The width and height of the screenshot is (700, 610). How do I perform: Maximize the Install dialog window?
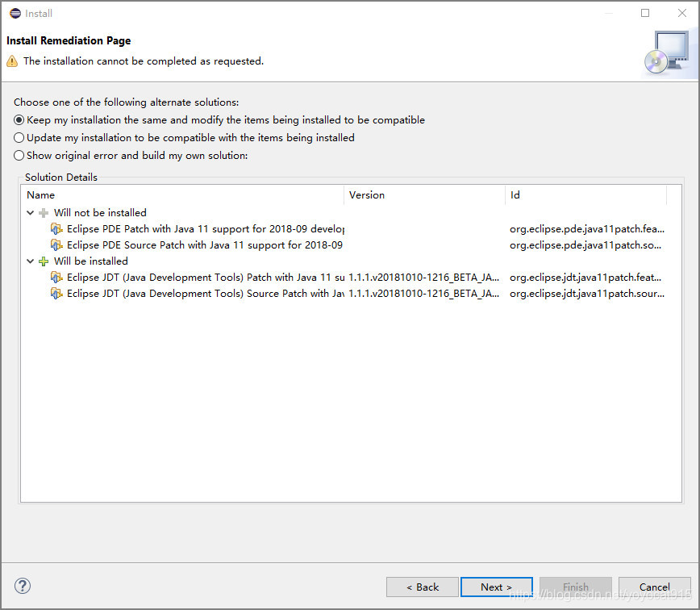click(645, 13)
